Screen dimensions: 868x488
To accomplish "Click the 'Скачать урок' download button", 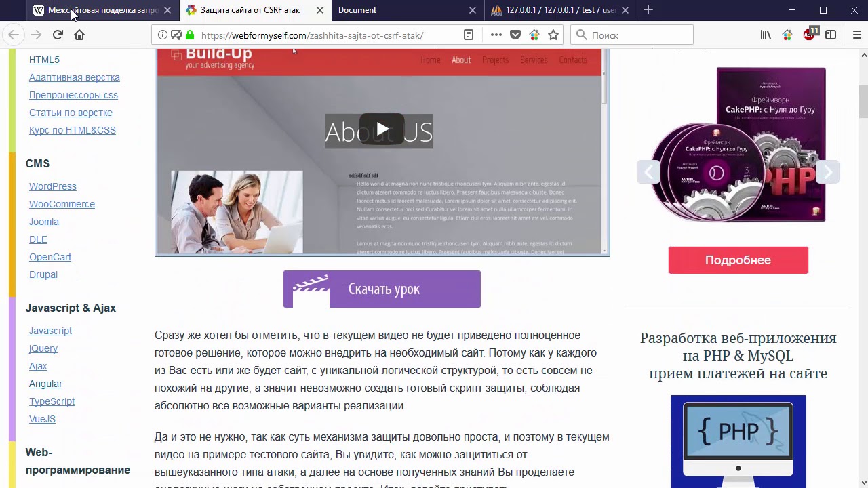I will tap(382, 289).
